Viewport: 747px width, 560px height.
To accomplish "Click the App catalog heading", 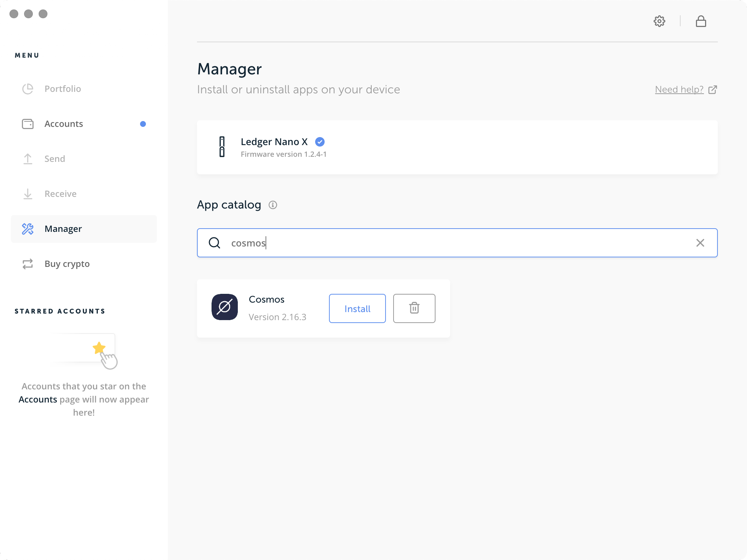I will tap(229, 205).
